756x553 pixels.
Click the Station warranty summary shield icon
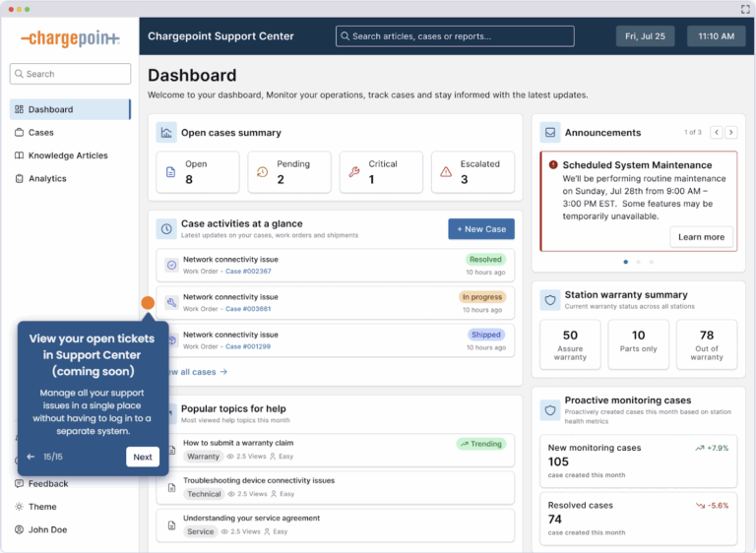(x=550, y=300)
